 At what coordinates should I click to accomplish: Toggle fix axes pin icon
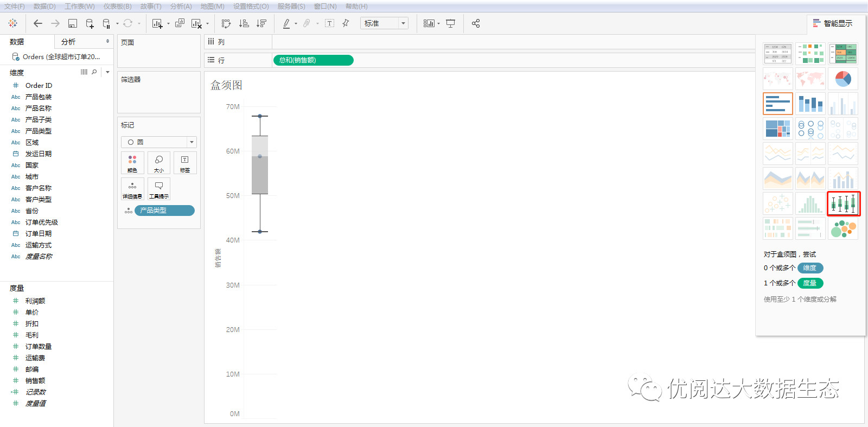346,23
